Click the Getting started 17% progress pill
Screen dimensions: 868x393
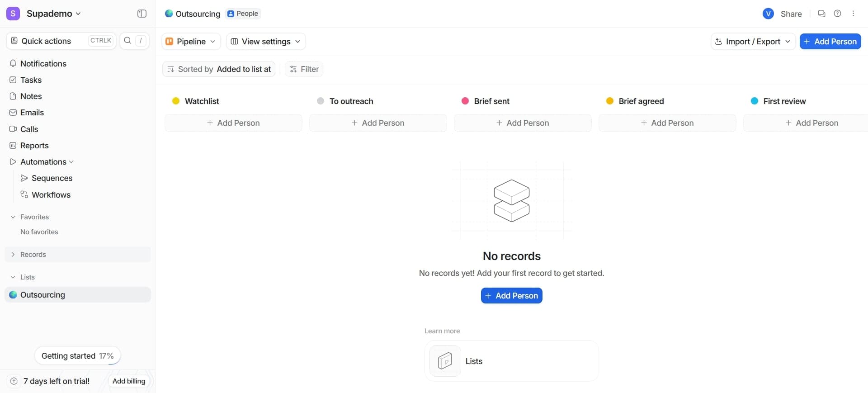click(x=77, y=356)
